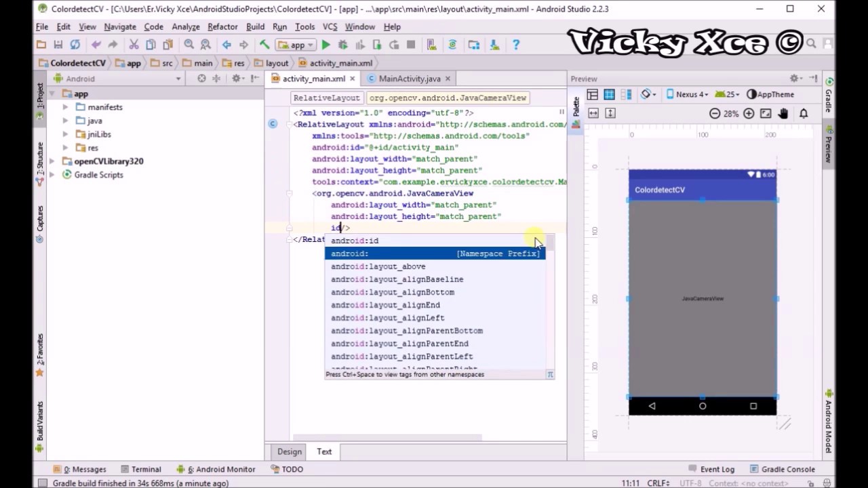Open the Refactor menu
This screenshot has height=488, width=868.
coord(222,26)
